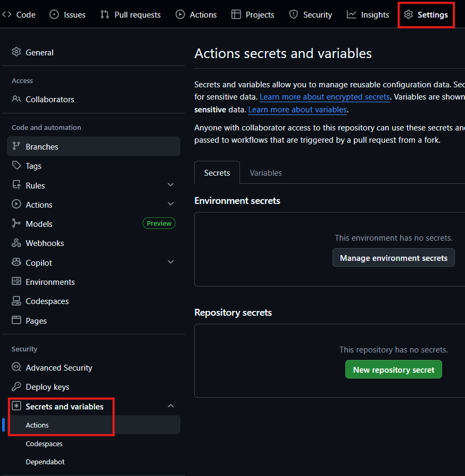Click the Secrets and variables asterisk icon

click(x=16, y=406)
